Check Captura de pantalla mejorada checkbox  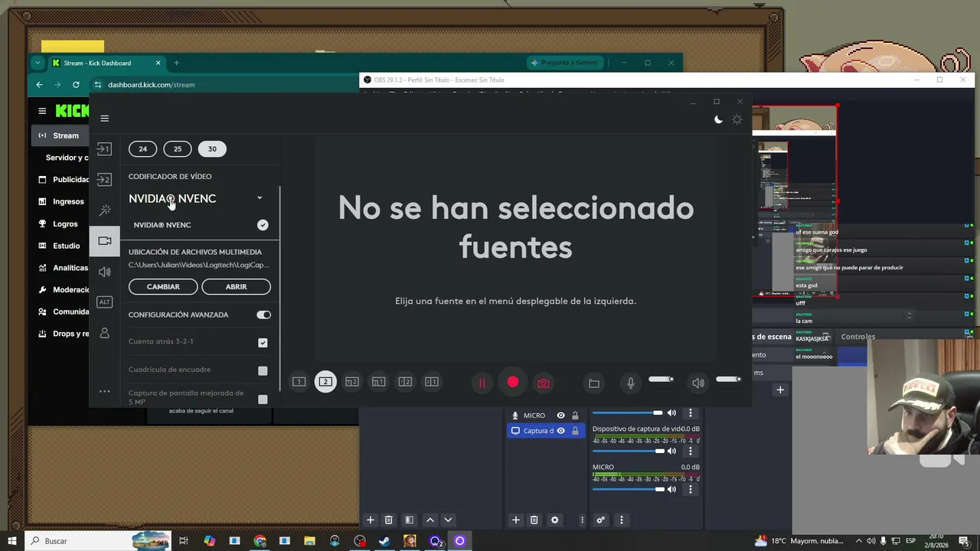(x=263, y=399)
